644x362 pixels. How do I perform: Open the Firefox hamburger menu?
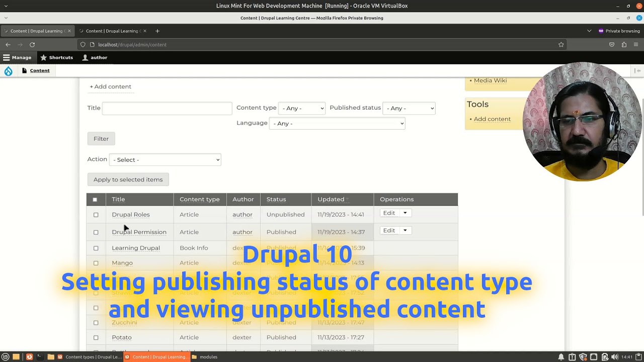click(x=636, y=45)
